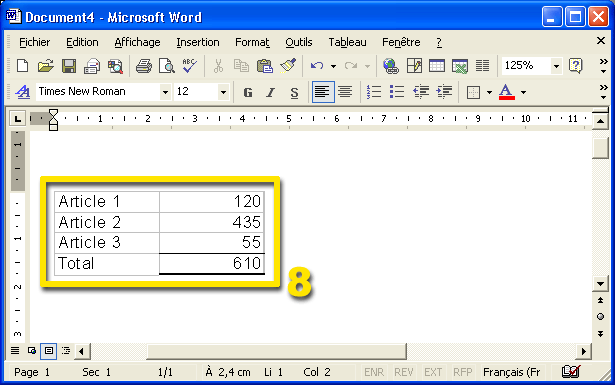Screen dimensions: 615x385
Task: Open the borders dropdown arrow
Action: click(x=489, y=93)
